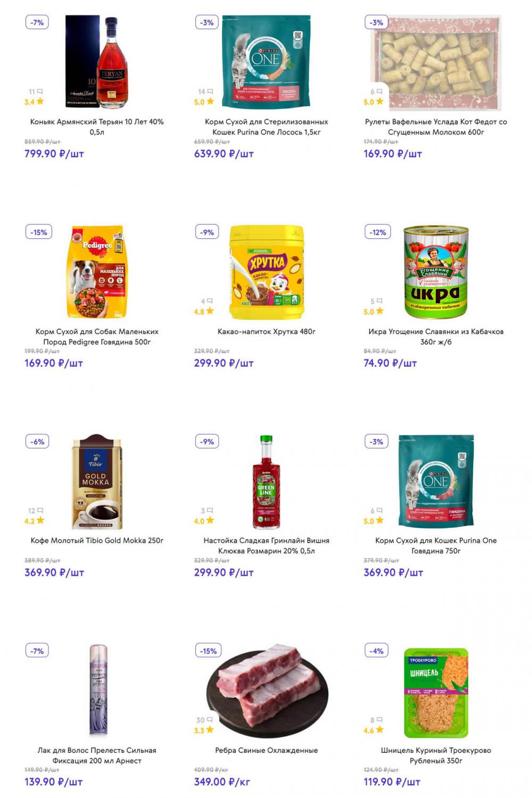Click the comments icon on Teryan cognac

(40, 92)
